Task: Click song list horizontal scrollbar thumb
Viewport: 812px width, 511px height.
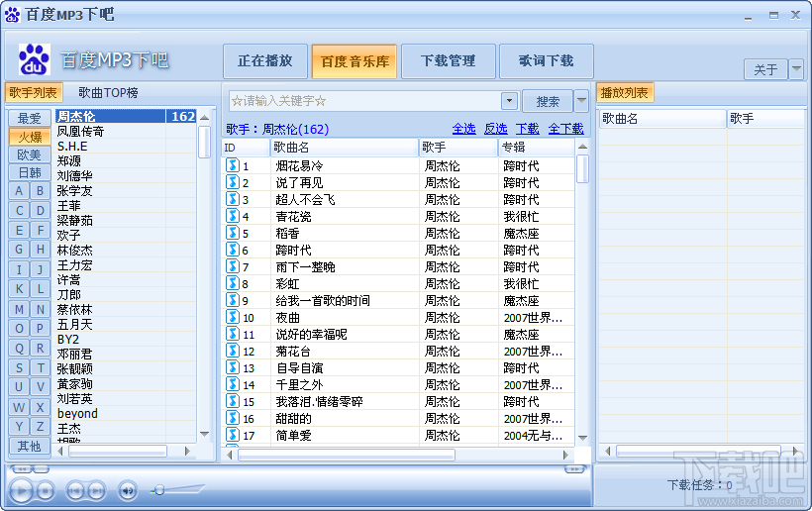Action: 346,455
